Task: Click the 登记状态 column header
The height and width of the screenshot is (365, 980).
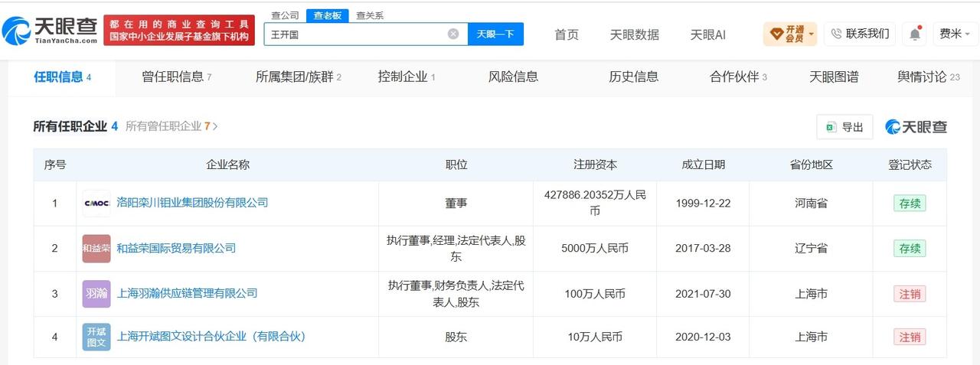Action: coord(910,165)
